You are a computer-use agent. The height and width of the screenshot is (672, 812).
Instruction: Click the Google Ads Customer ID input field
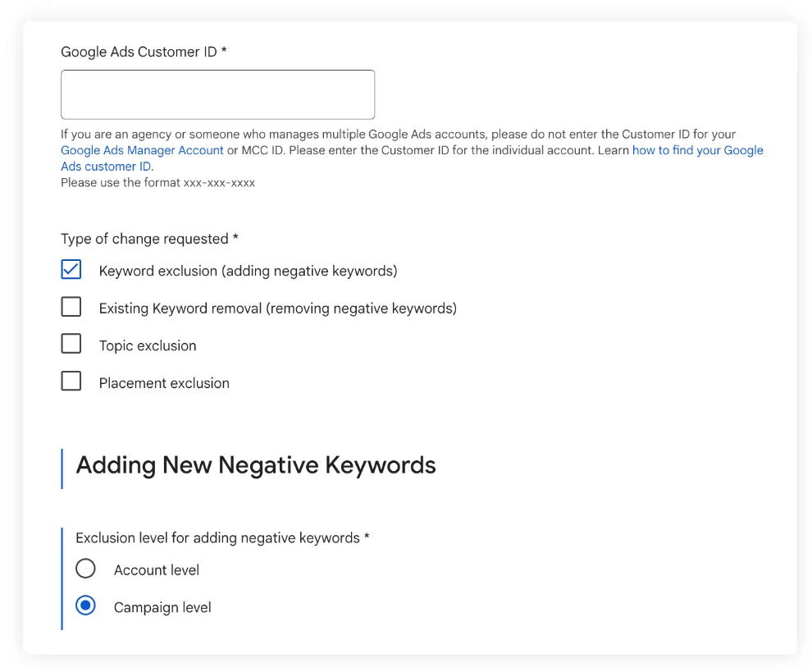point(217,95)
